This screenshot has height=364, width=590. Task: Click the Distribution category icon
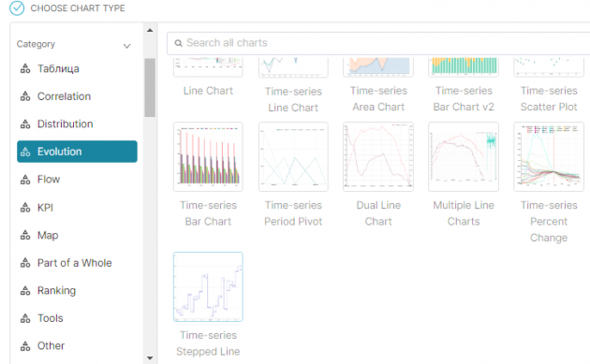(25, 124)
